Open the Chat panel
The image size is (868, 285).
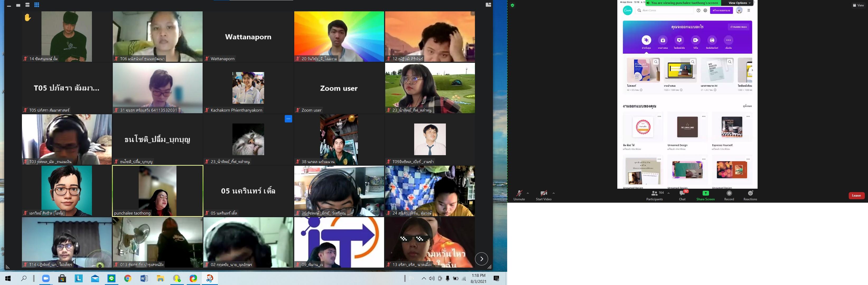click(x=682, y=196)
